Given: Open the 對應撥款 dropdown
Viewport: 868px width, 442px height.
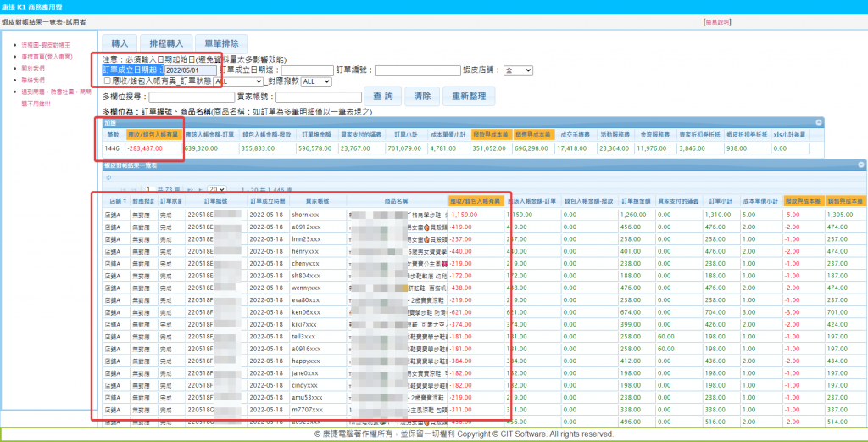Looking at the screenshot, I should [316, 81].
